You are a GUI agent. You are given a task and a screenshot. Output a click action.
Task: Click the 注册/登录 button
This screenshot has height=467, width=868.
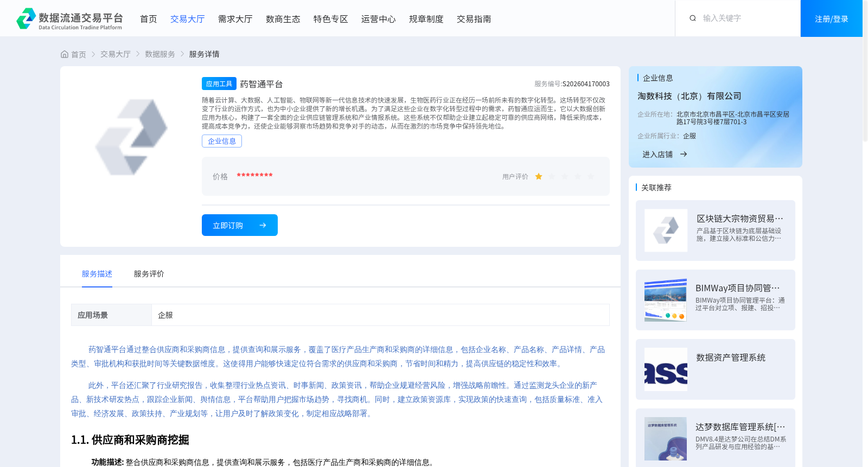[832, 18]
